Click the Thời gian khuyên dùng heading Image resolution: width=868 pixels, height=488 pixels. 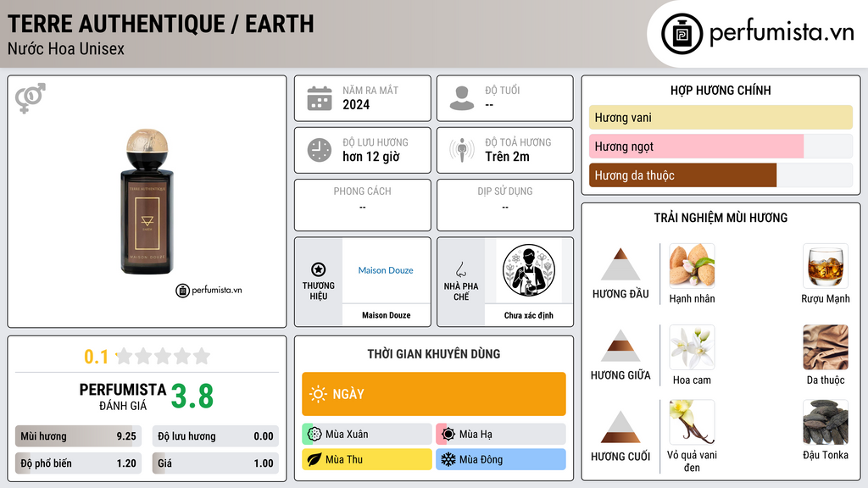[434, 353]
